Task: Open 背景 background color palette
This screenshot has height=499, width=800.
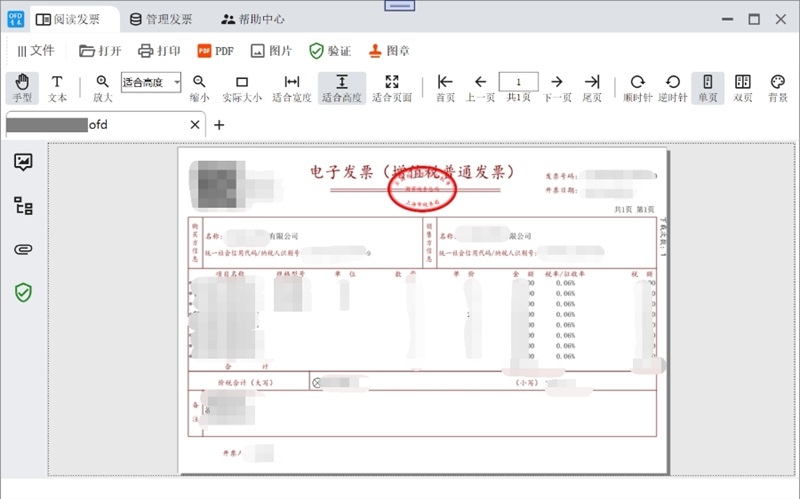Action: click(778, 88)
